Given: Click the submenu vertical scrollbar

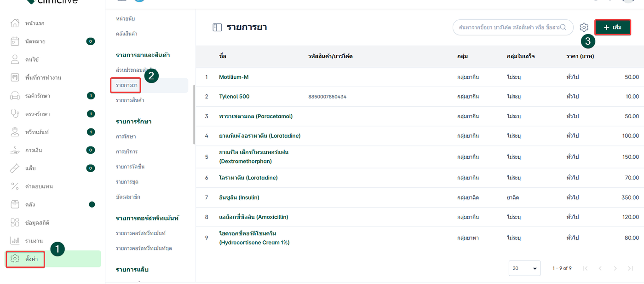Looking at the screenshot, I should [x=194, y=115].
